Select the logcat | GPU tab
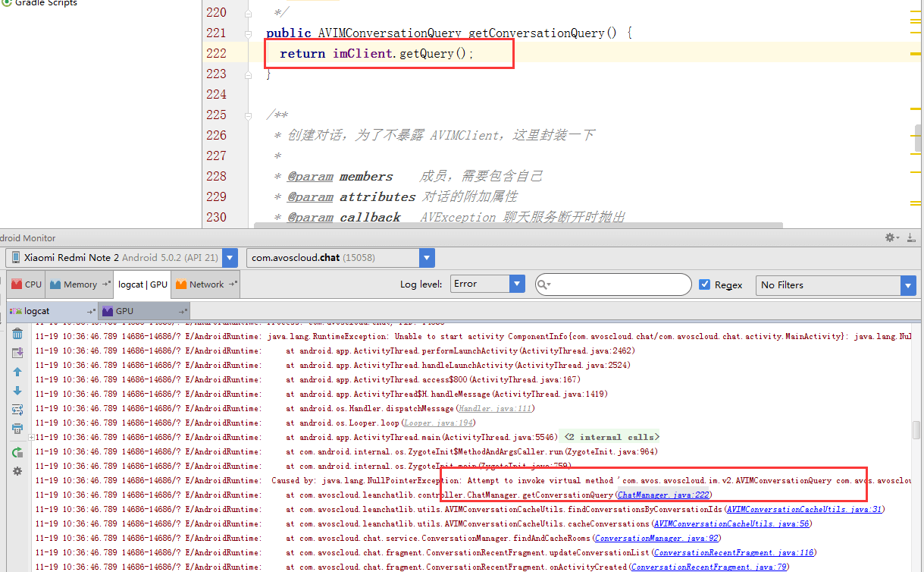Screen dimensions: 924x572 [x=143, y=284]
